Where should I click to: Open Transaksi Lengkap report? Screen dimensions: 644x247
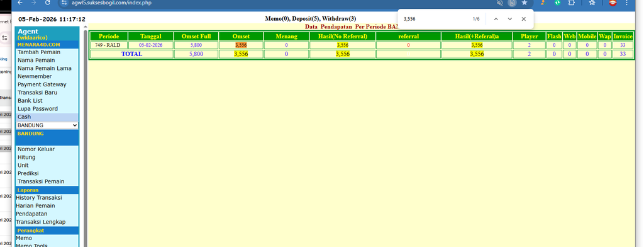40,222
